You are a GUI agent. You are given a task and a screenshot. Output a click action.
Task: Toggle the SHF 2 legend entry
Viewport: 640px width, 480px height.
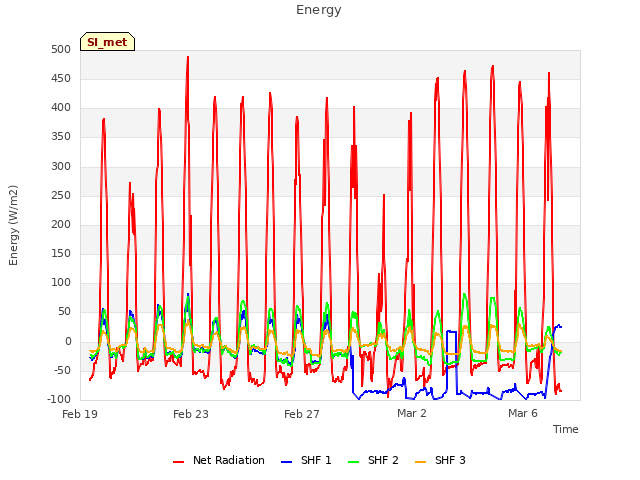[x=373, y=460]
